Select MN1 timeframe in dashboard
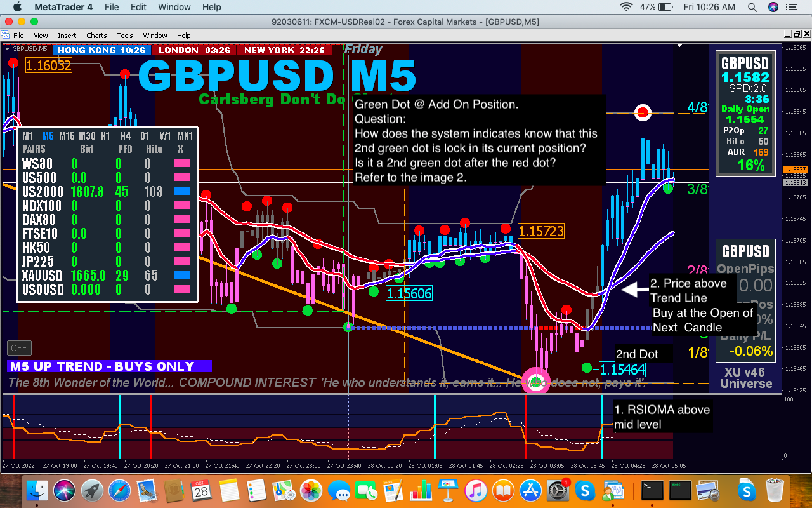Image resolution: width=812 pixels, height=508 pixels. (x=185, y=136)
